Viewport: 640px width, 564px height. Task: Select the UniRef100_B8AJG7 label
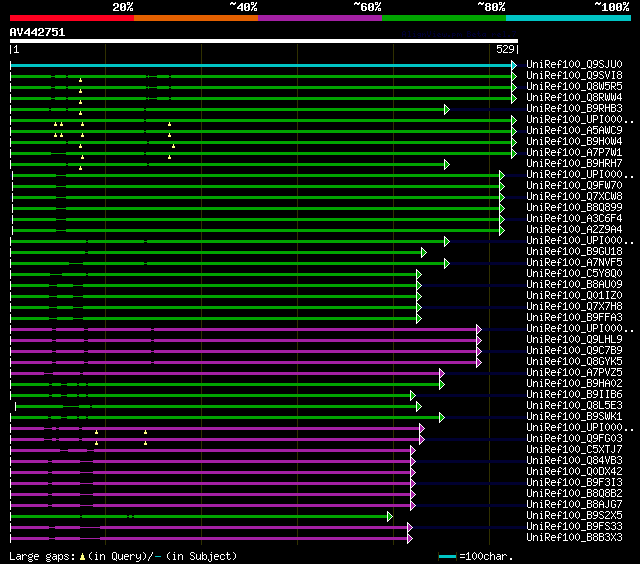pyautogui.click(x=574, y=505)
